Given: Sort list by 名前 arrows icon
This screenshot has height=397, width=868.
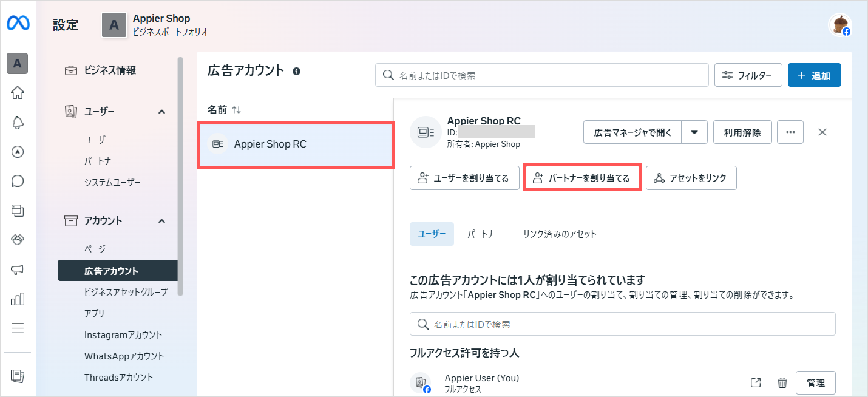Looking at the screenshot, I should (237, 110).
